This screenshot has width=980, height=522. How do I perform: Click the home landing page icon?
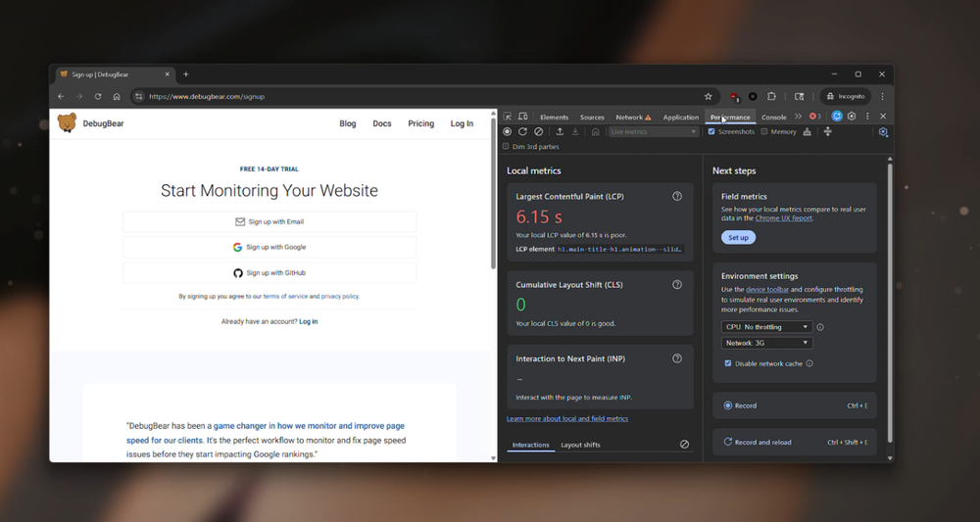[596, 132]
